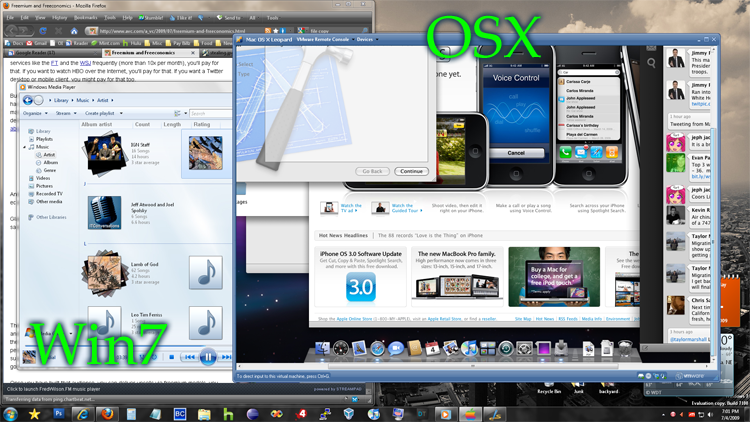Switch to Google Reader tab
750x422 pixels.
[x=51, y=53]
